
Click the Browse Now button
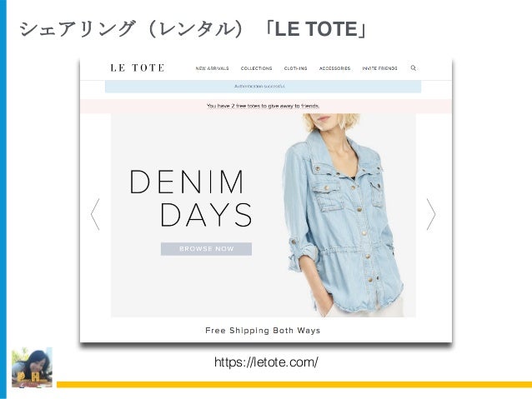coord(206,249)
